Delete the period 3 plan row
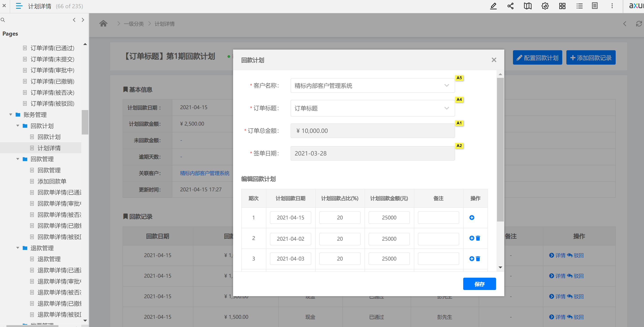 (478, 258)
